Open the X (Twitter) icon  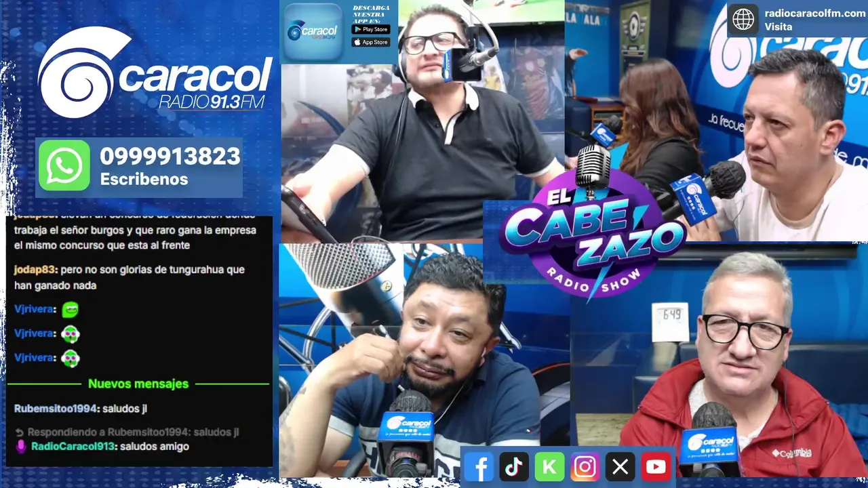tap(620, 467)
